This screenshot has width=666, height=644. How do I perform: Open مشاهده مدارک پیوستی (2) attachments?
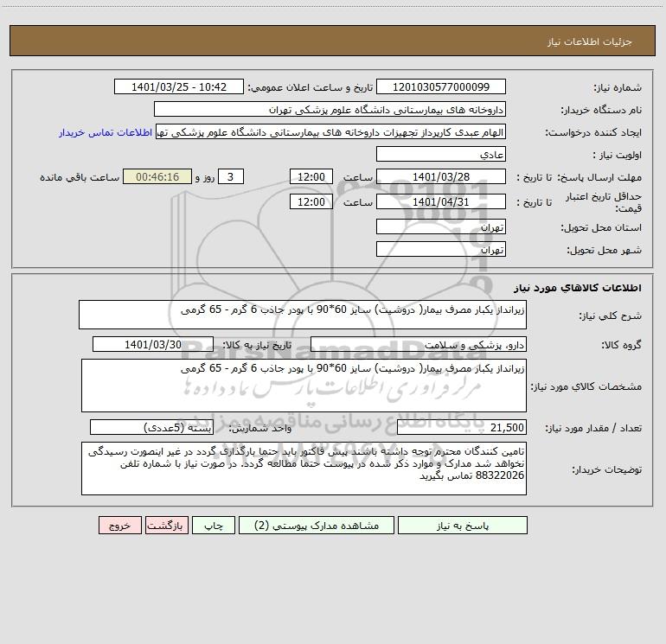click(x=317, y=525)
